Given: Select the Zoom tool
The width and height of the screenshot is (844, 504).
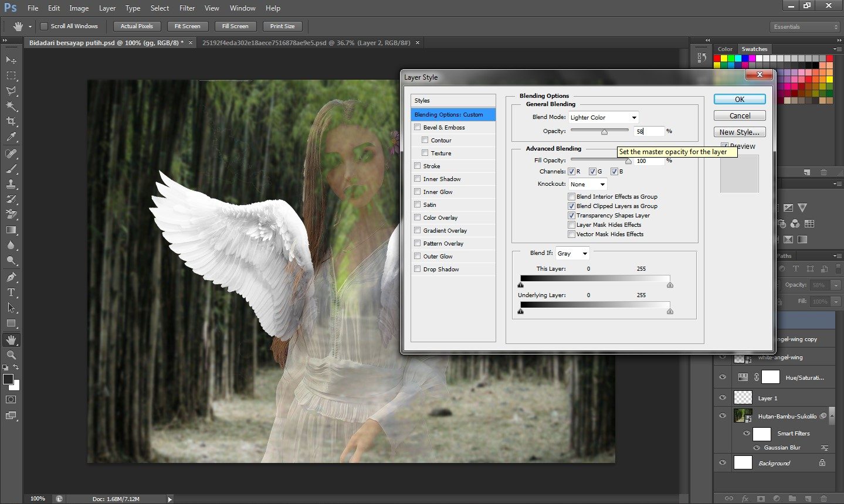Looking at the screenshot, I should click(x=11, y=355).
